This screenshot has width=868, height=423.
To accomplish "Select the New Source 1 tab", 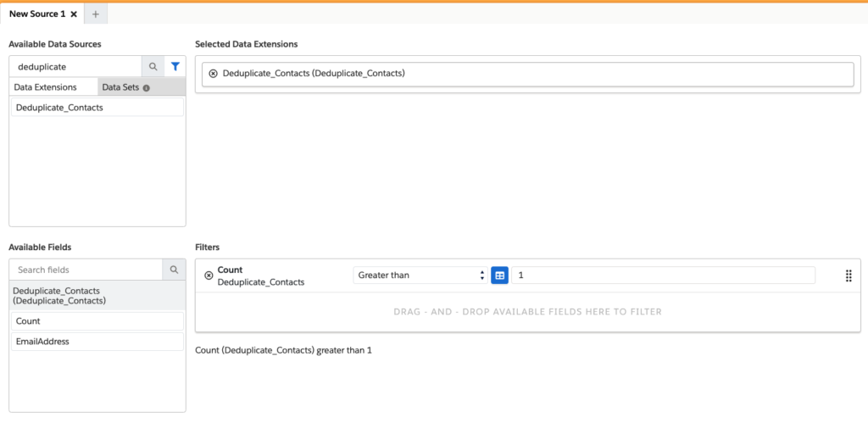I will click(x=36, y=14).
